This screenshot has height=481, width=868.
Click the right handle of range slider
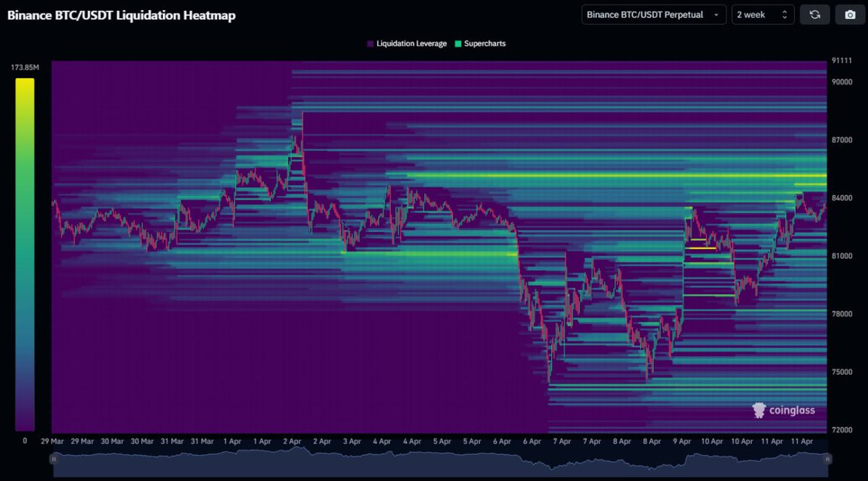(x=828, y=459)
